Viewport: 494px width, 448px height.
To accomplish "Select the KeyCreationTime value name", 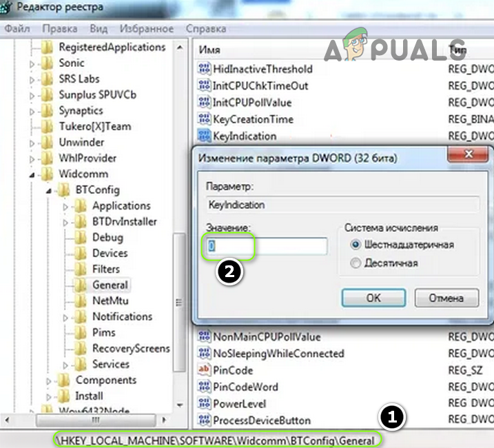I will 253,119.
